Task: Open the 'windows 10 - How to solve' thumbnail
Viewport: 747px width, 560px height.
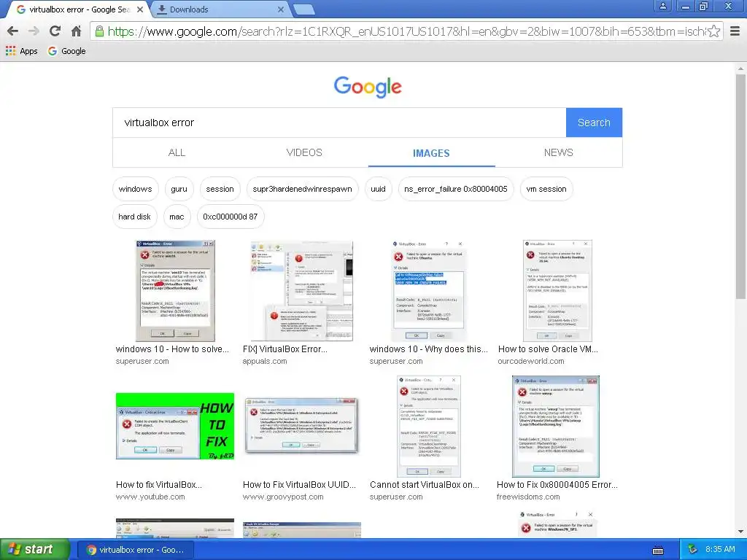Action: [175, 290]
